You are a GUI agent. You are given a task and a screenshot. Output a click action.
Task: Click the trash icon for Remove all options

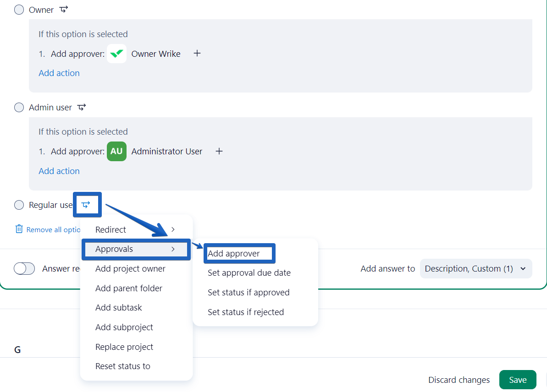tap(19, 229)
